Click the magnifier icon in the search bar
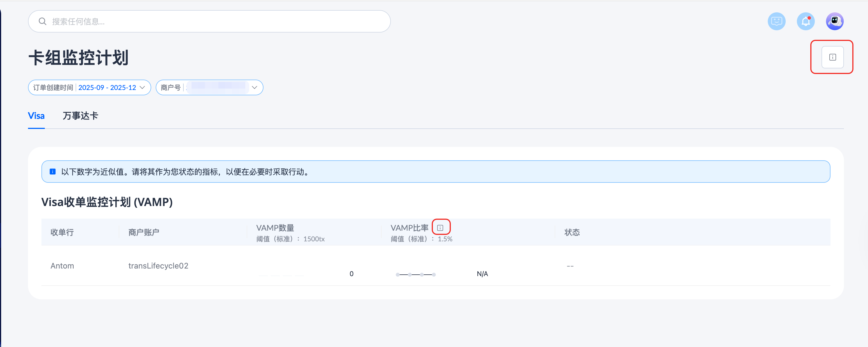The image size is (868, 347). point(43,22)
